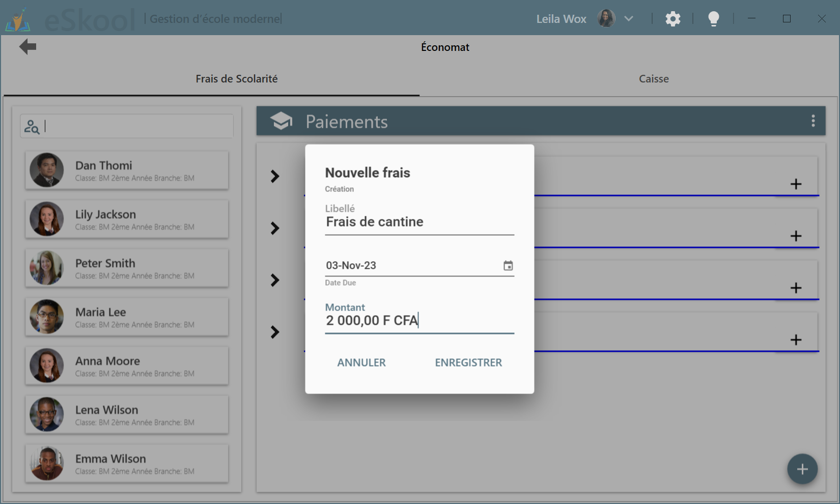
Task: Expand the third payment row chevron
Action: (275, 281)
